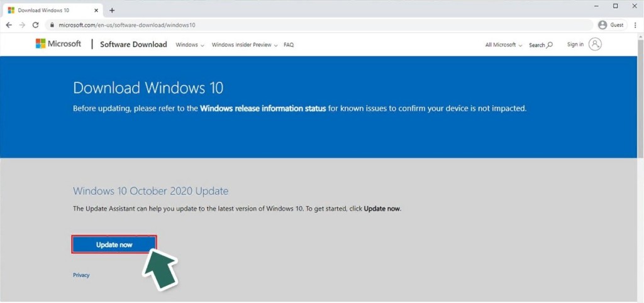Click the page vertical scrollbar

(640, 99)
